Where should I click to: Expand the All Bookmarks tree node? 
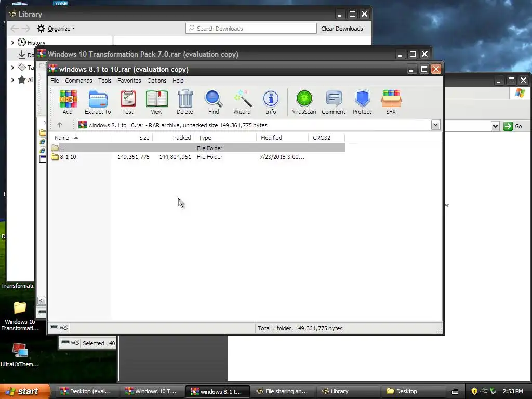12,80
